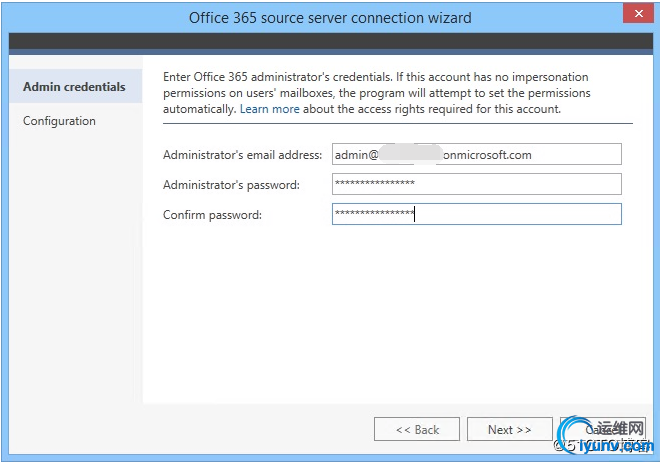660x462 pixels.
Task: Open the Configuration step
Action: pyautogui.click(x=59, y=121)
